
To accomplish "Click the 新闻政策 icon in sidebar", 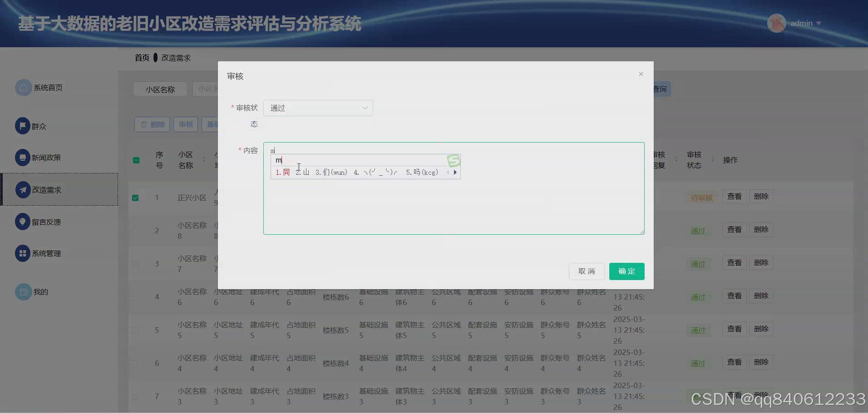I will (x=23, y=158).
